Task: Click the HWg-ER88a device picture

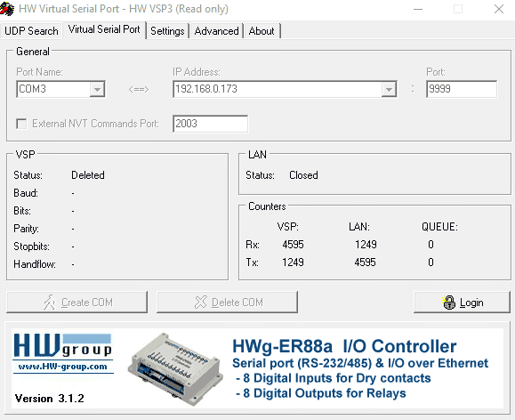Action: pos(175,368)
